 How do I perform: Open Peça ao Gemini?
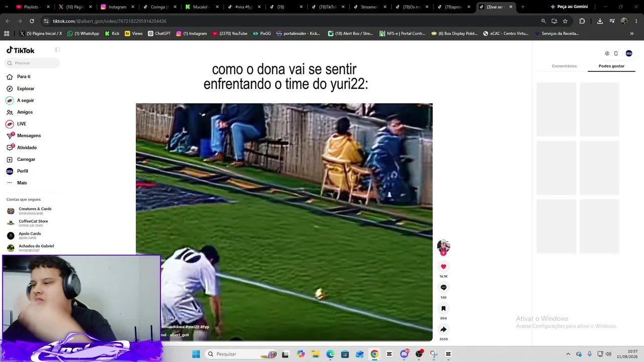570,7
